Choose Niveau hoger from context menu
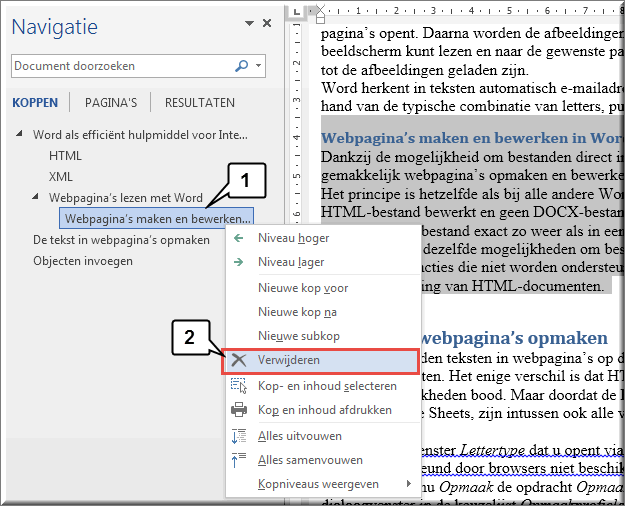This screenshot has height=506, width=625. (x=323, y=238)
